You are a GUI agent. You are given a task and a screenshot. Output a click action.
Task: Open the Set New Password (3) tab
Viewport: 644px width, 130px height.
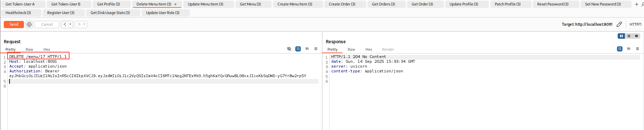pyautogui.click(x=606, y=4)
